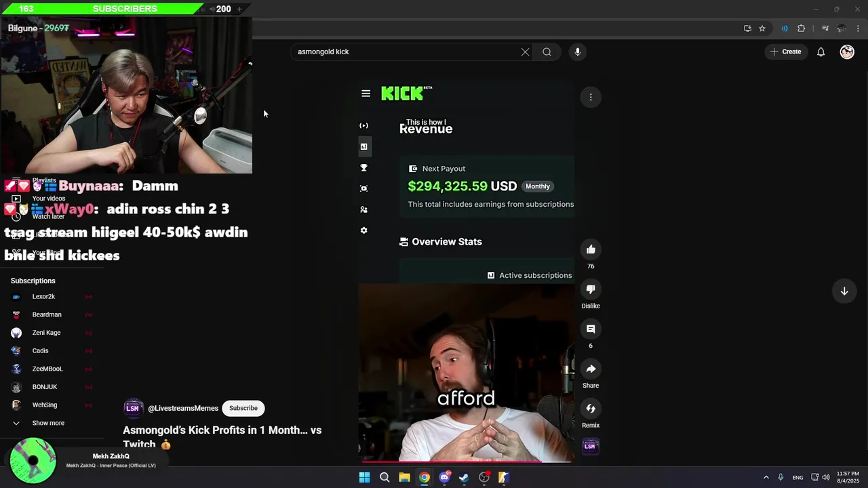Click the Subscriptions section heading
The height and width of the screenshot is (488, 868).
(33, 281)
